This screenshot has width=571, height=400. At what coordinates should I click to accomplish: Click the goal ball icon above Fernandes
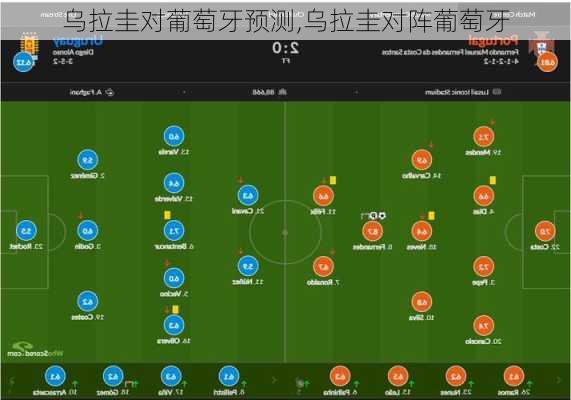point(382,216)
